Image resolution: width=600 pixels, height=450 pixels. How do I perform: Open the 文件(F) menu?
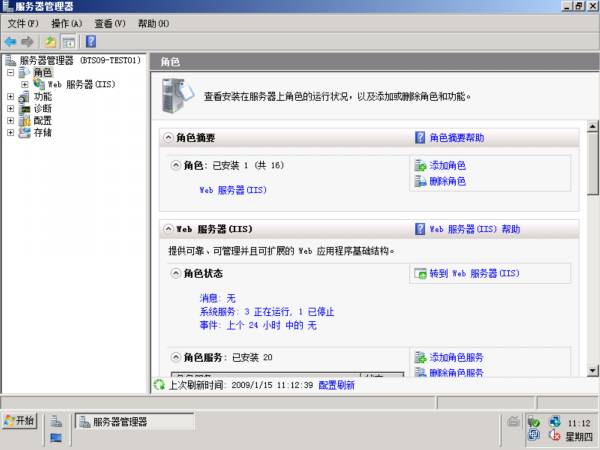[23, 24]
